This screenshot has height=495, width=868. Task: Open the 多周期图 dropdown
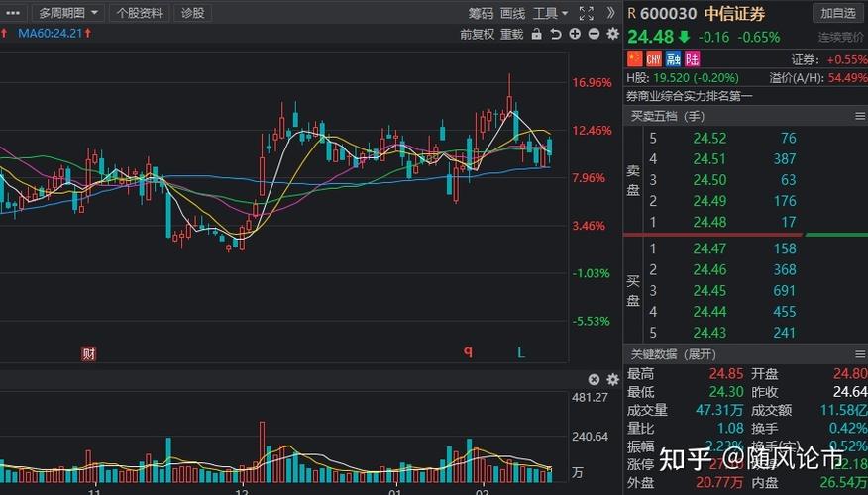tap(68, 13)
